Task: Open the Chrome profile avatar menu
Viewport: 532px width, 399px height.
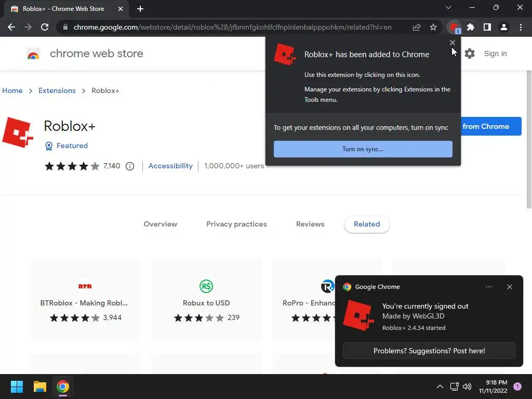Action: 504,27
